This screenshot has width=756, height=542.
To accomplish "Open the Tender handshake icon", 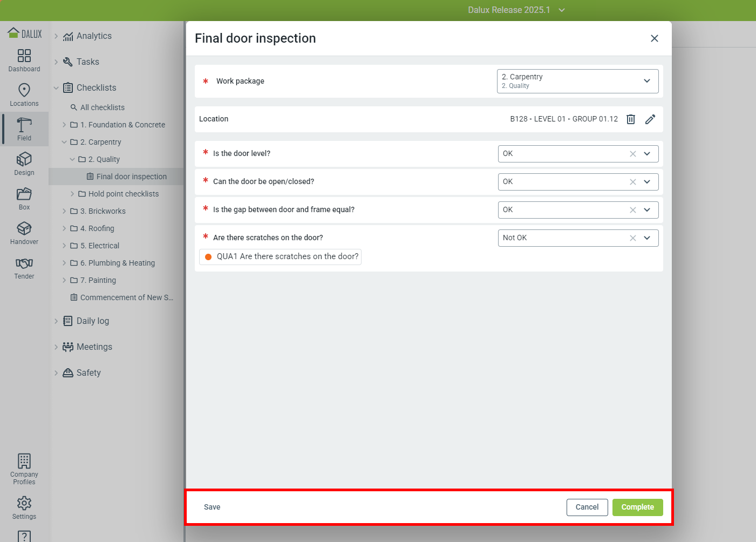I will click(24, 263).
